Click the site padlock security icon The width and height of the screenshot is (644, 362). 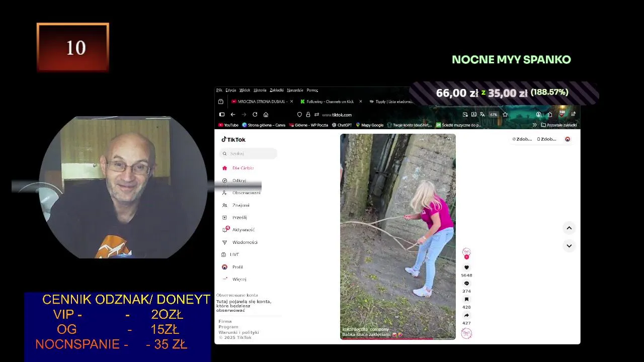(308, 115)
